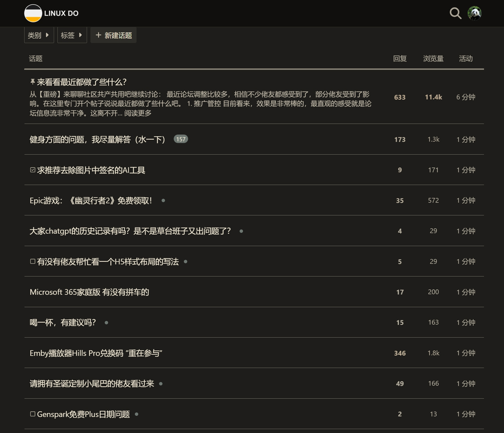
Task: Click view count 572 for Epic游戏 topic
Action: click(433, 200)
